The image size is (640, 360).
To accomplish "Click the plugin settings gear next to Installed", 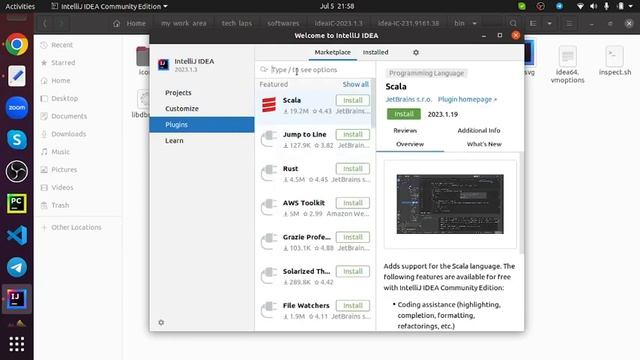I will pyautogui.click(x=416, y=52).
